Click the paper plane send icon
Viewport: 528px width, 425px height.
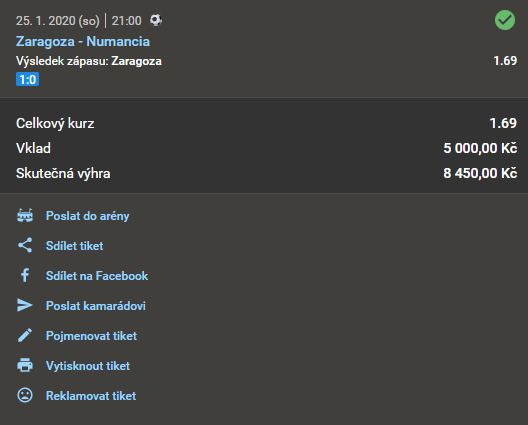pyautogui.click(x=25, y=305)
